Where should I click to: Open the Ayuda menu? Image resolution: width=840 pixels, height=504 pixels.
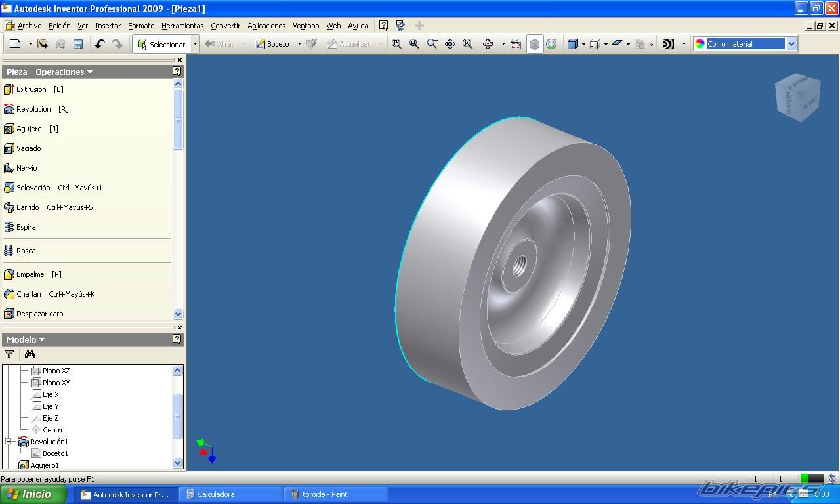click(358, 26)
